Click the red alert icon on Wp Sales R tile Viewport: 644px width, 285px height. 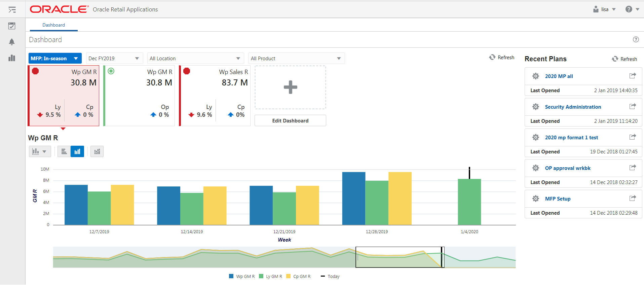(187, 71)
